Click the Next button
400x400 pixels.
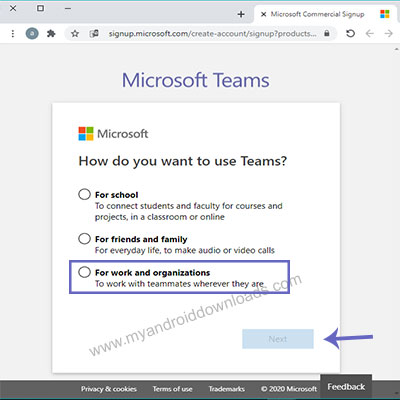pyautogui.click(x=278, y=339)
